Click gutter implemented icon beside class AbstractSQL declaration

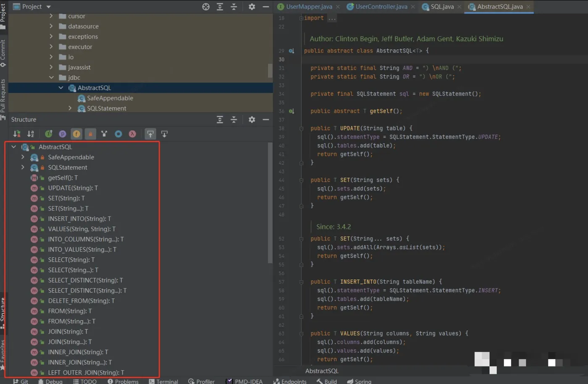pos(291,51)
